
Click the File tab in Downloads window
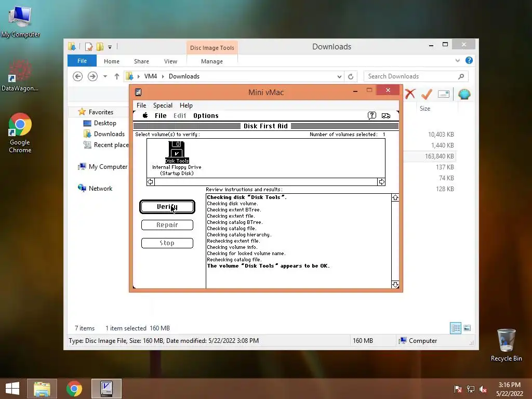pyautogui.click(x=82, y=61)
